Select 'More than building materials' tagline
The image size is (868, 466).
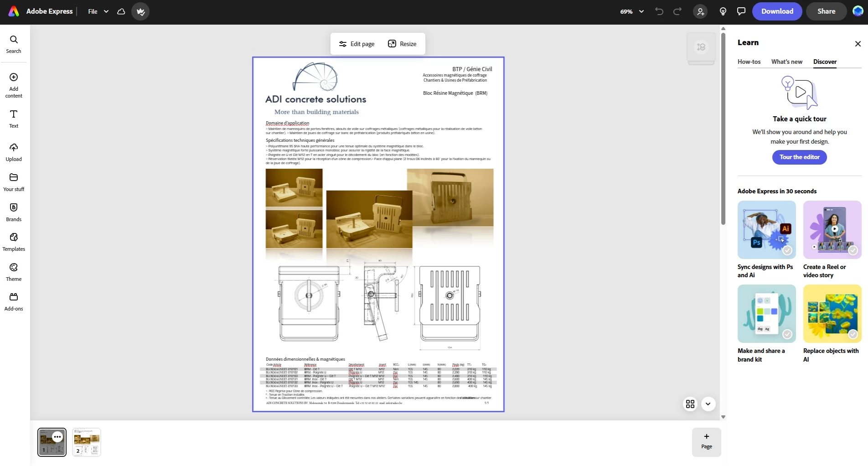tap(316, 112)
